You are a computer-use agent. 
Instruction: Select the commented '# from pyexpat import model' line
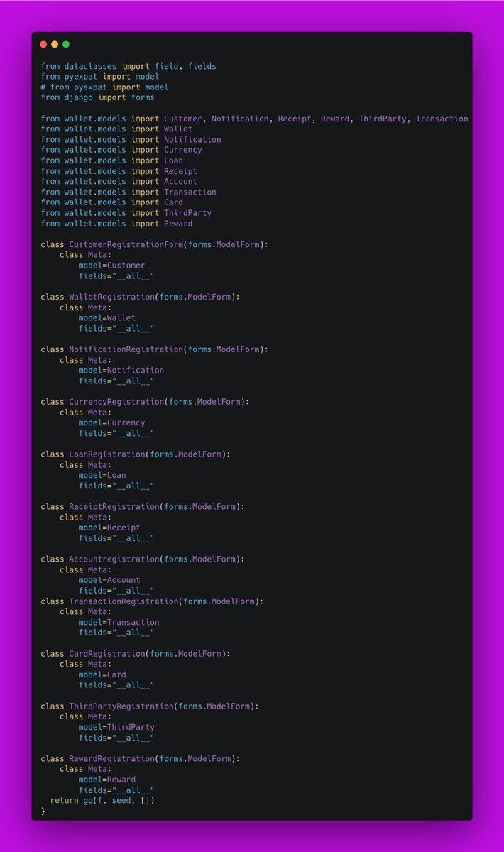(x=104, y=87)
